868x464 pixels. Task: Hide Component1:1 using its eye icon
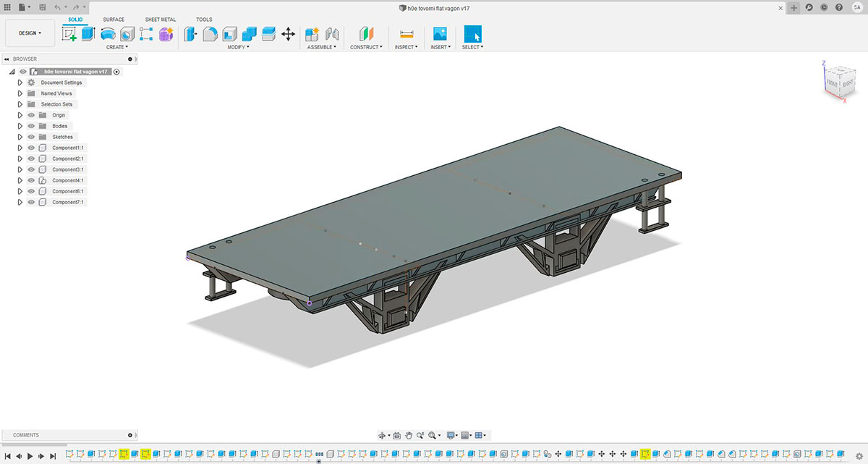click(x=31, y=148)
